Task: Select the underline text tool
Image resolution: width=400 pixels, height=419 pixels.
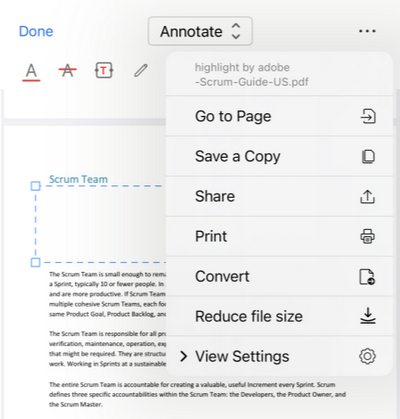Action: [31, 72]
